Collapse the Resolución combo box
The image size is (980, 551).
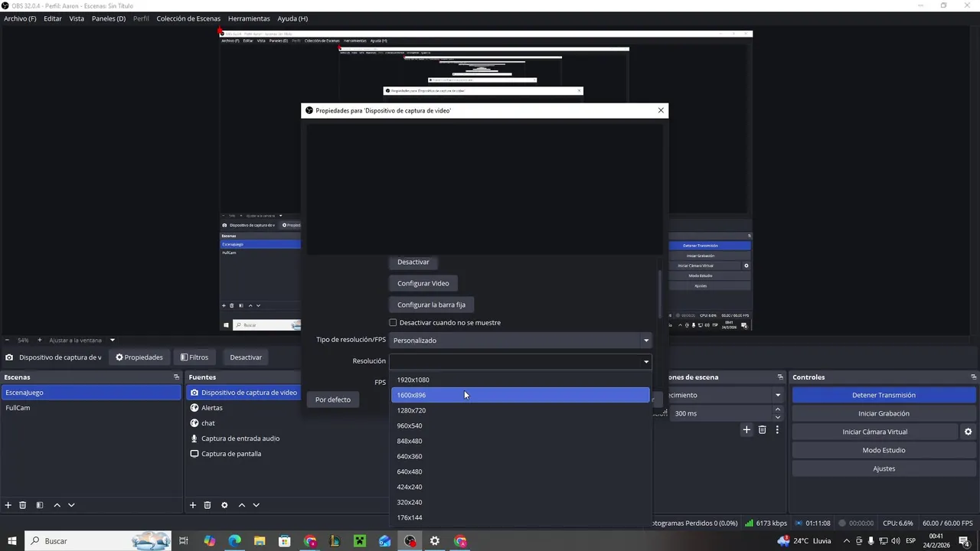[646, 361]
